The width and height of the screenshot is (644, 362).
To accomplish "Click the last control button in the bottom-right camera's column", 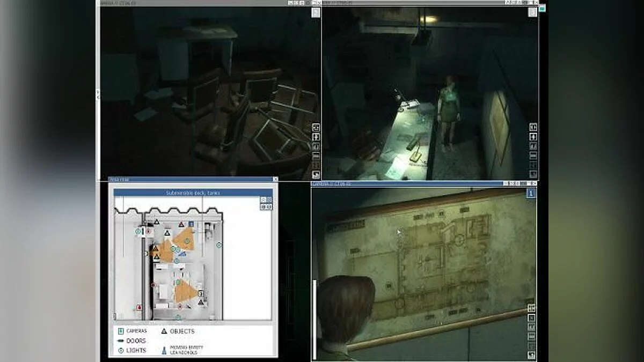I will pos(531,355).
